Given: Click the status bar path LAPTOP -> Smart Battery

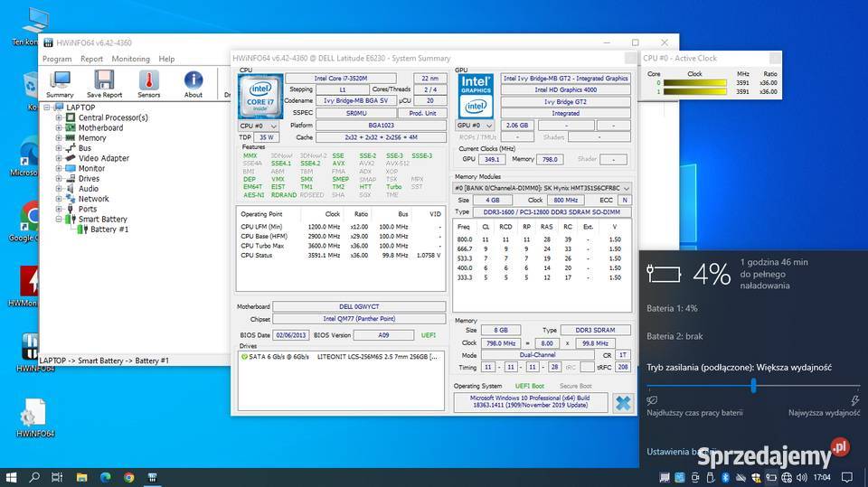Looking at the screenshot, I should (104, 361).
